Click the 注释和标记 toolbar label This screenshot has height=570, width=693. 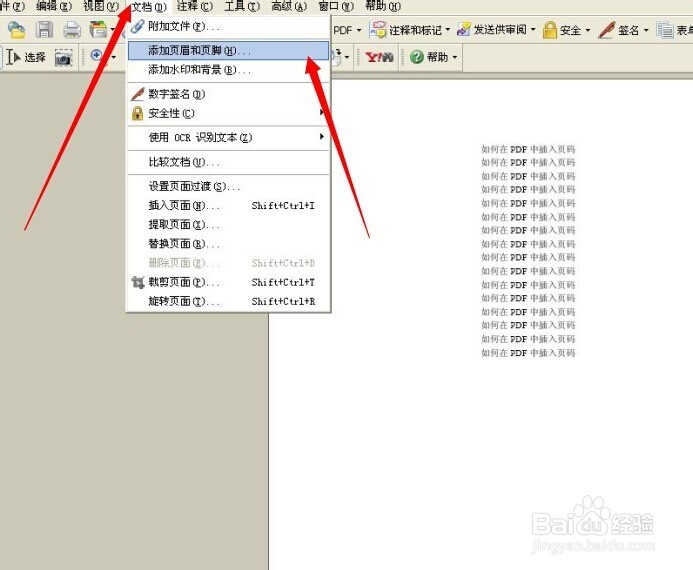415,30
